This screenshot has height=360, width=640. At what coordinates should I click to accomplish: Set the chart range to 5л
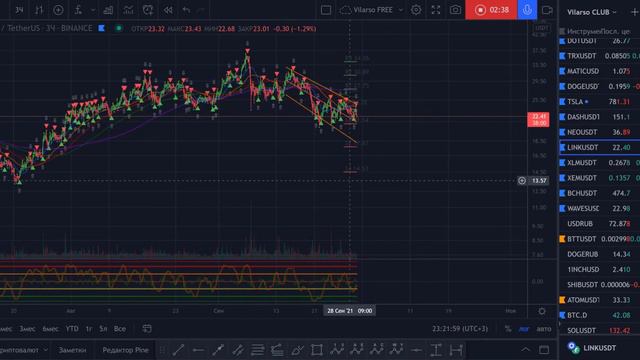(103, 329)
